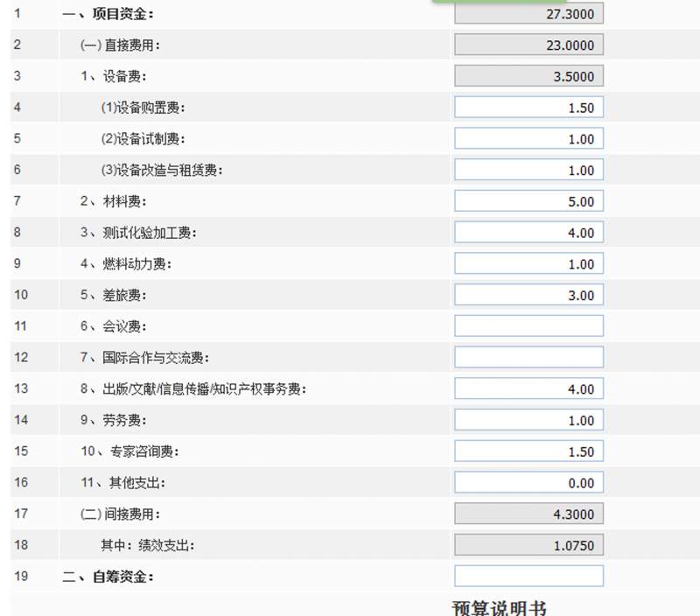Select the empty 国际合作与交流费 field

tap(529, 357)
